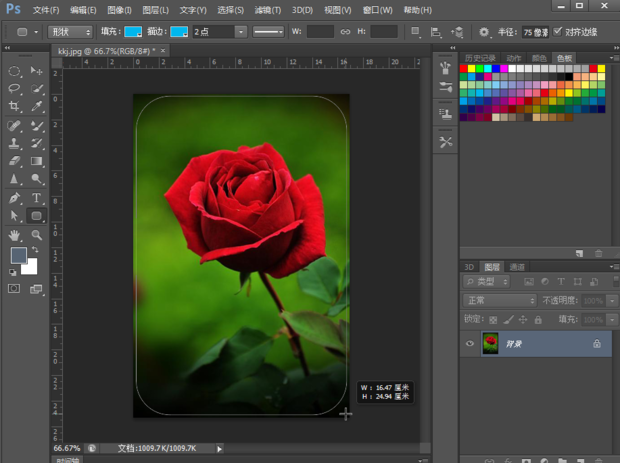Expand the stroke width 2点 dropdown

pos(241,32)
